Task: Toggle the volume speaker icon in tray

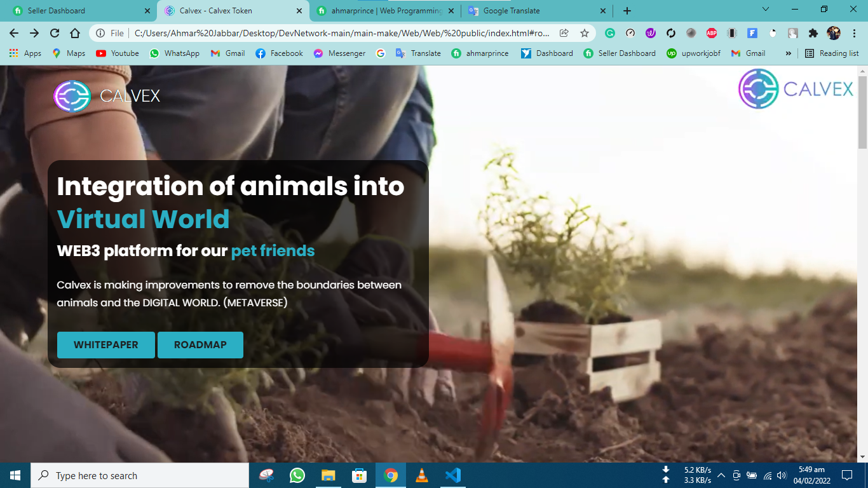Action: click(x=782, y=475)
